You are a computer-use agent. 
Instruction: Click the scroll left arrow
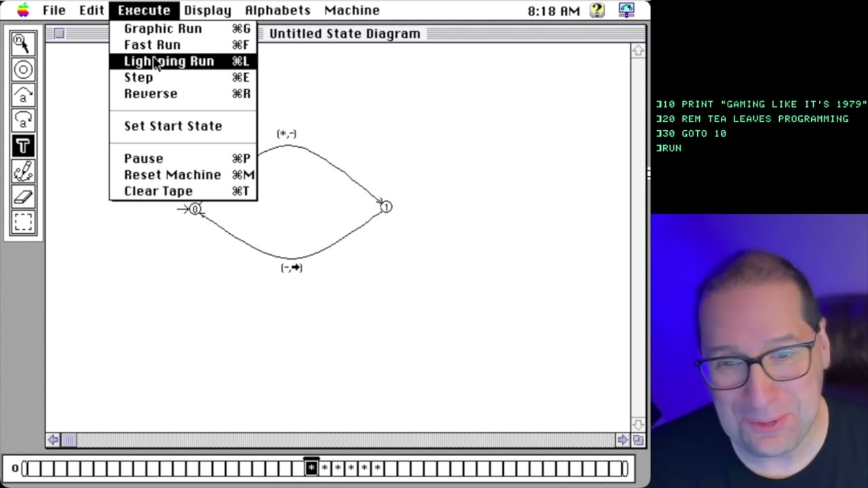[53, 440]
